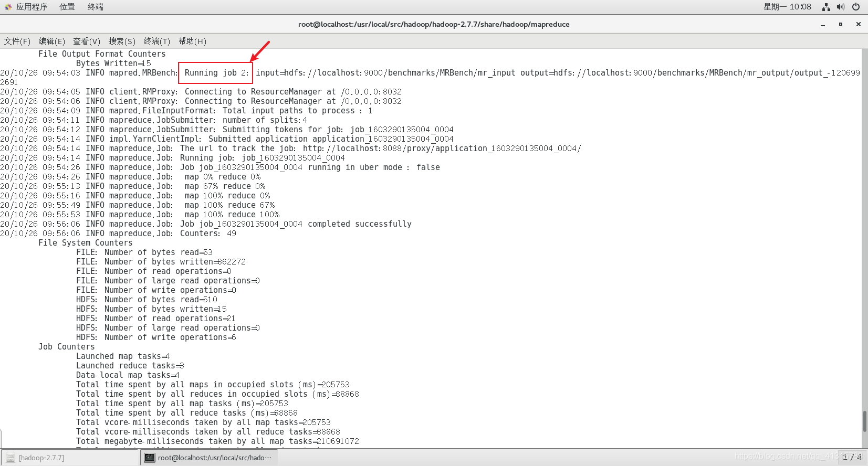This screenshot has height=466, width=868.
Task: Click the terminal icon in the taskbar
Action: (x=150, y=458)
